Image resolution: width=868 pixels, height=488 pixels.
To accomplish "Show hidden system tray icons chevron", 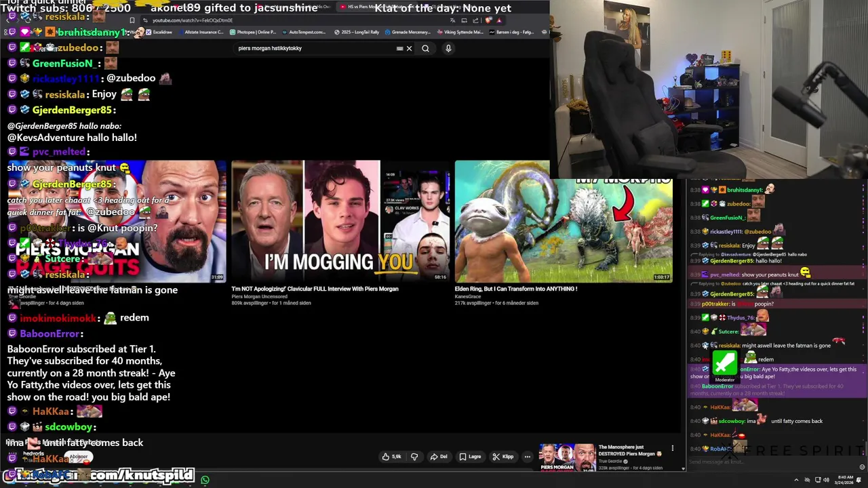I will point(796,480).
